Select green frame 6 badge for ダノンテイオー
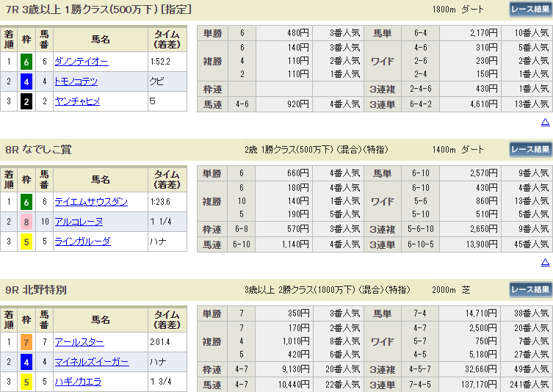 pos(26,62)
